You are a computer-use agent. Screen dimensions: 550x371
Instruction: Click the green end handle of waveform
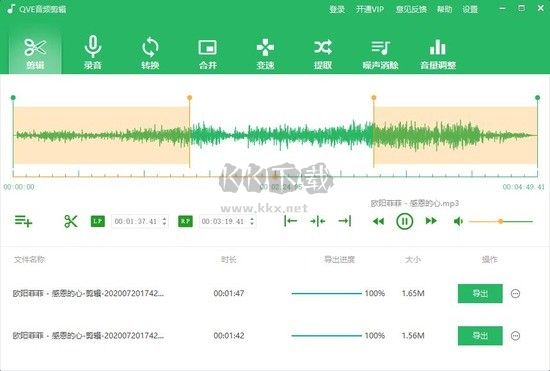537,97
